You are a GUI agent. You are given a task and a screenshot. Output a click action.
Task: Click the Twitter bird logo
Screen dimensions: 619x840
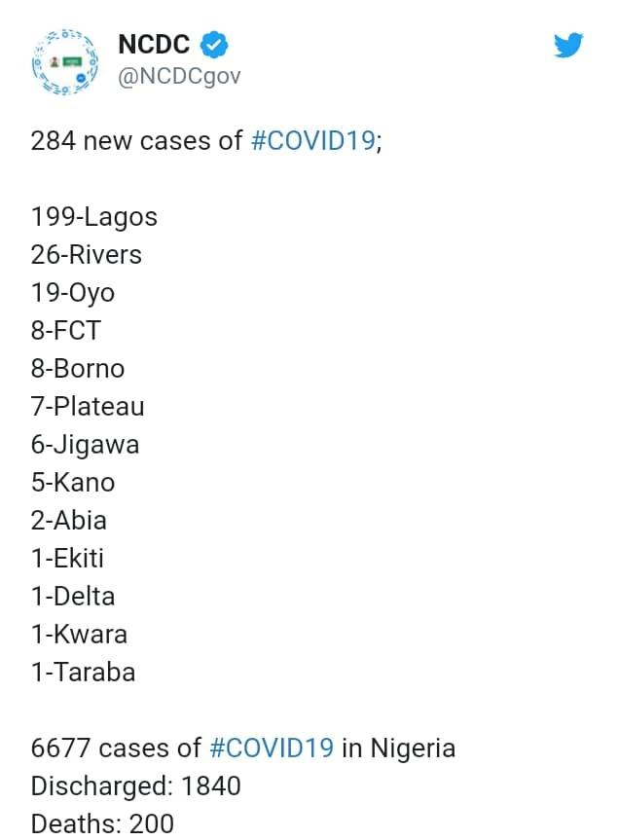(x=567, y=45)
